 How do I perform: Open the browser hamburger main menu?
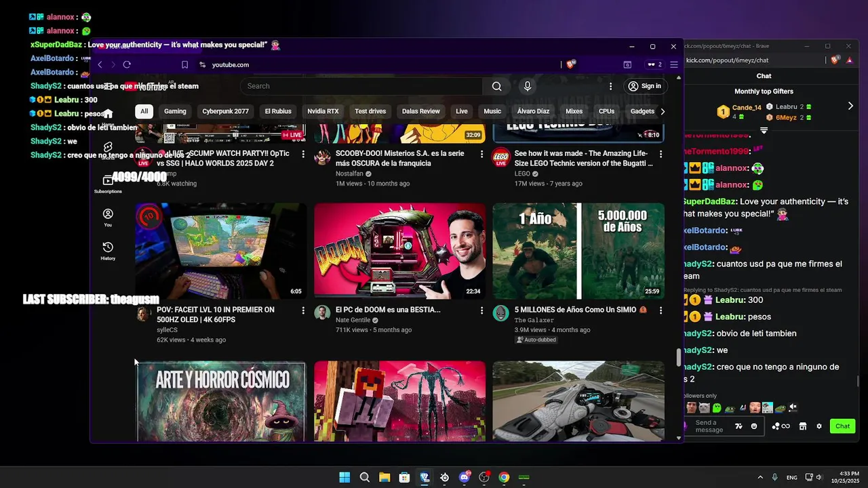point(673,64)
